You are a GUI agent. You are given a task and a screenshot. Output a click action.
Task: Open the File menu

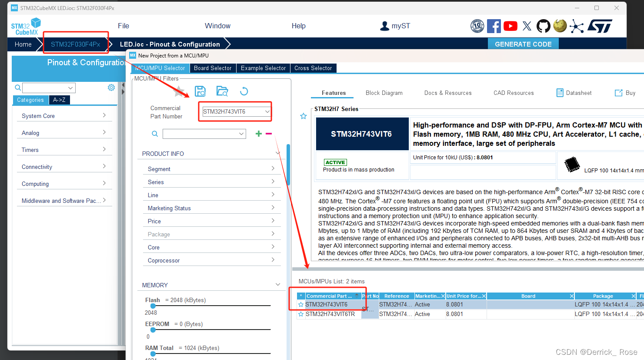pyautogui.click(x=123, y=26)
